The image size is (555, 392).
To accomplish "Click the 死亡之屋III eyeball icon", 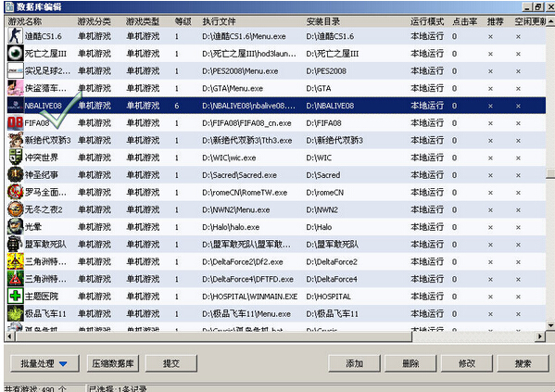I will 15,54.
